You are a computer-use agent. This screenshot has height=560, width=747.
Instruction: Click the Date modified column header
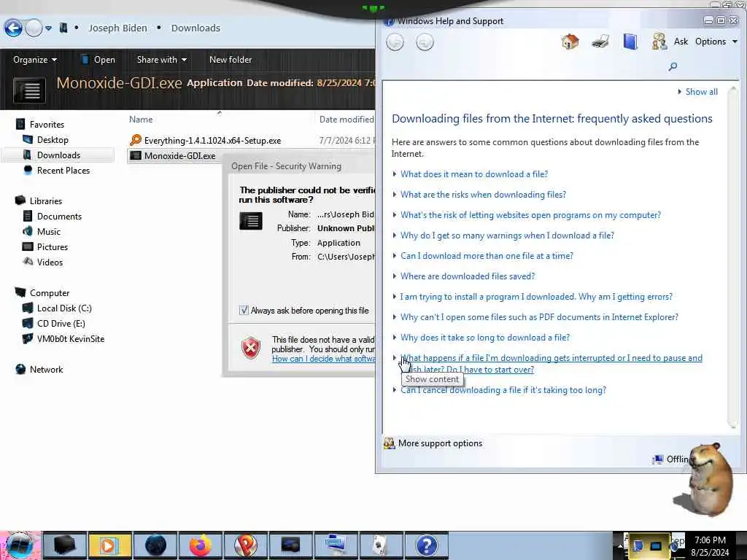point(347,120)
